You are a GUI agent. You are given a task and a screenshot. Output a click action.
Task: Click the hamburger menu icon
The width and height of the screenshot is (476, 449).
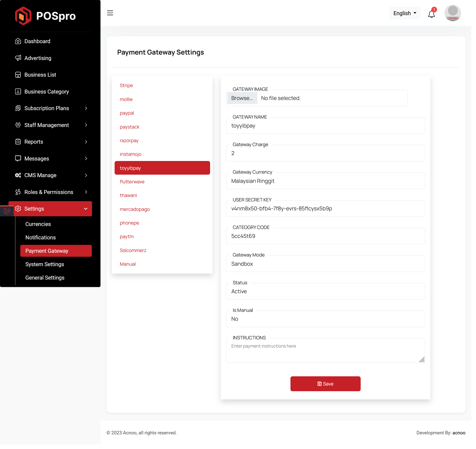110,13
